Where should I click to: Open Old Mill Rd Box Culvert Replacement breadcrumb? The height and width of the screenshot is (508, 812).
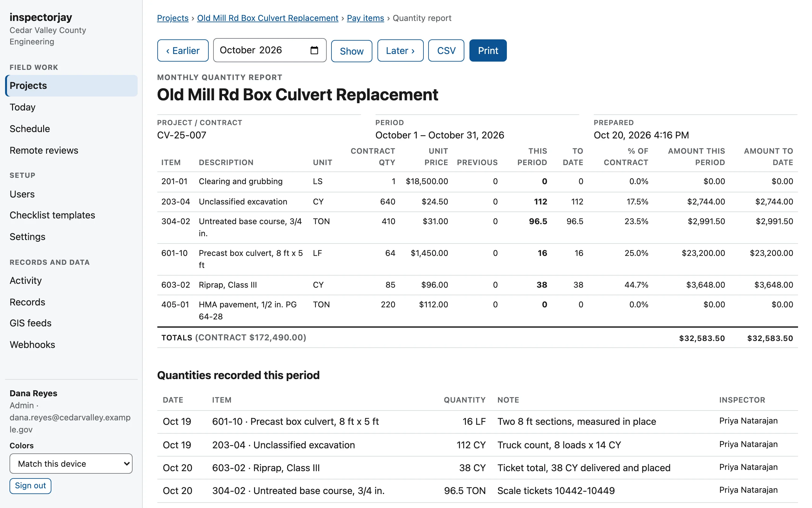pos(267,18)
